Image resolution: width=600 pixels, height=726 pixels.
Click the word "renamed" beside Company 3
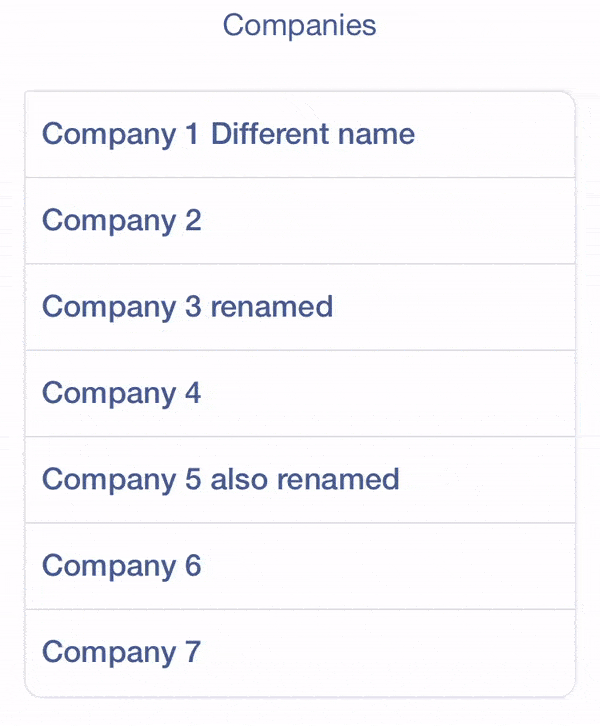coord(271,306)
